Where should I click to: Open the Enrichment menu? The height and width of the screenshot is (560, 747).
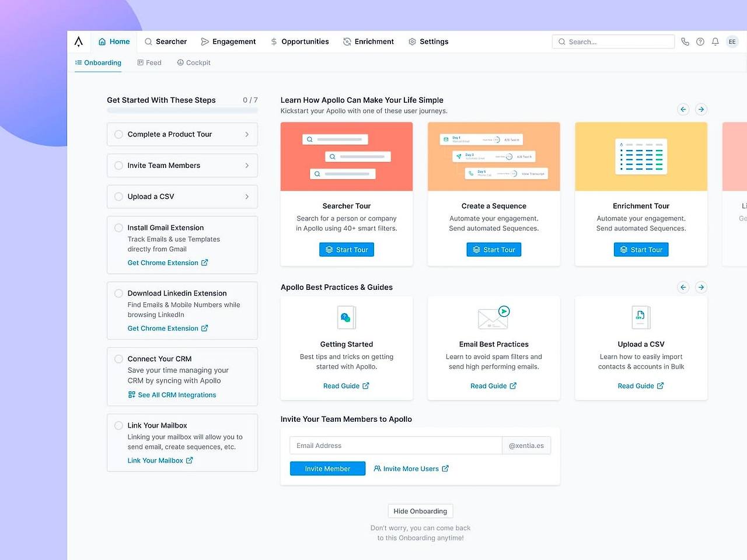click(x=368, y=41)
